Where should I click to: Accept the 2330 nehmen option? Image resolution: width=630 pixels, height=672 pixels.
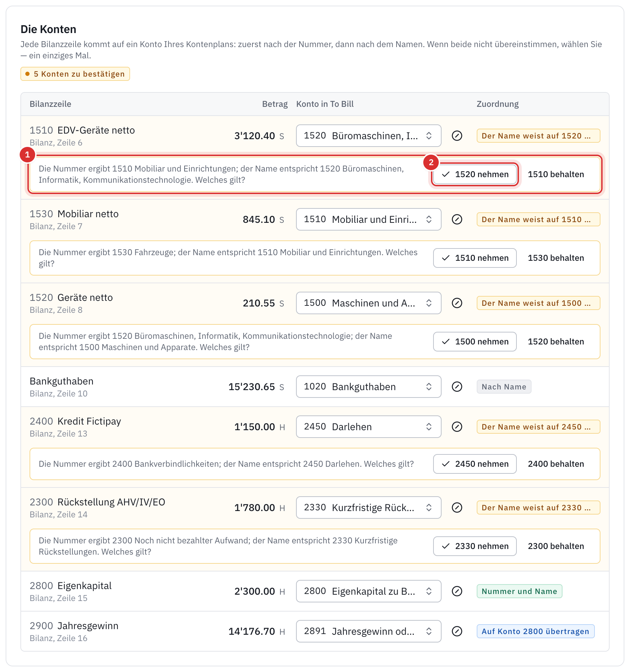coord(475,546)
